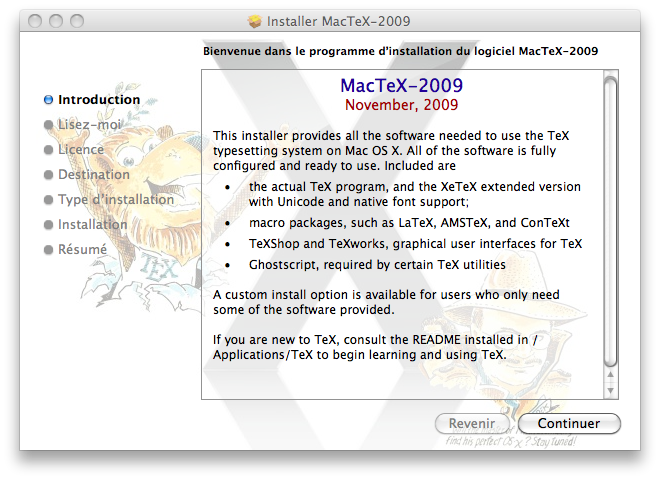
Task: Click the gray bullet beside Type d'installation
Action: 48,200
